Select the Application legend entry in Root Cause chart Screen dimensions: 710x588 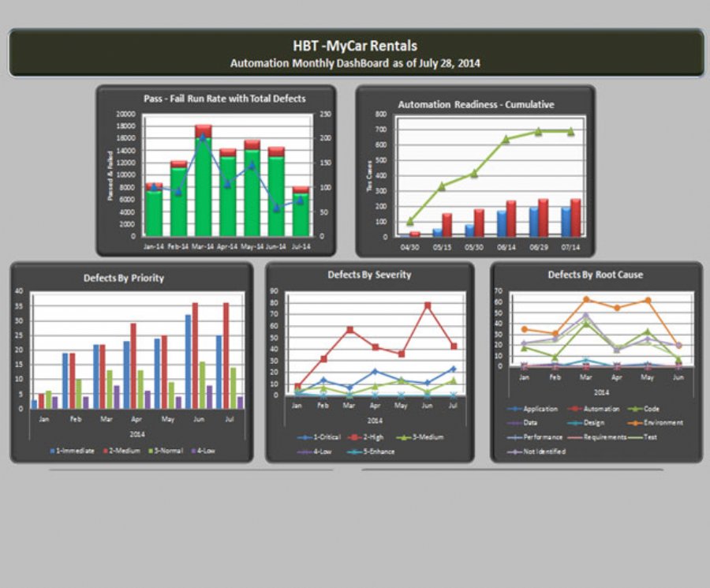click(538, 409)
